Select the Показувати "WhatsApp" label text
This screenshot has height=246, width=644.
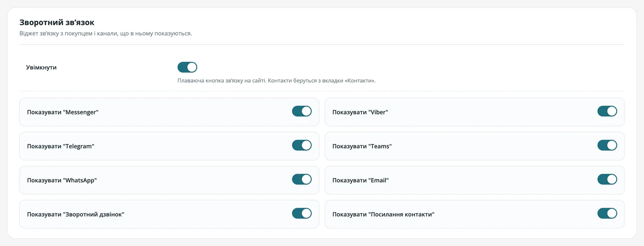coord(62,180)
